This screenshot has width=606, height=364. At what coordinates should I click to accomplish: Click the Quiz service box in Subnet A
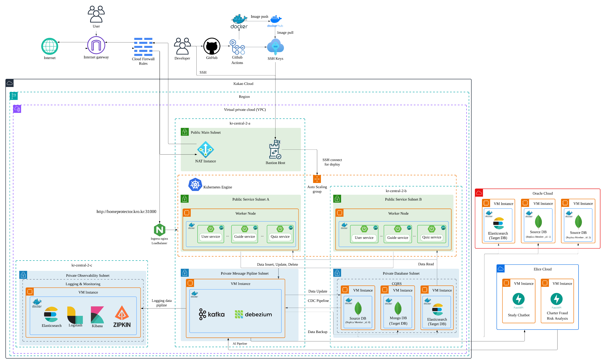tap(280, 236)
